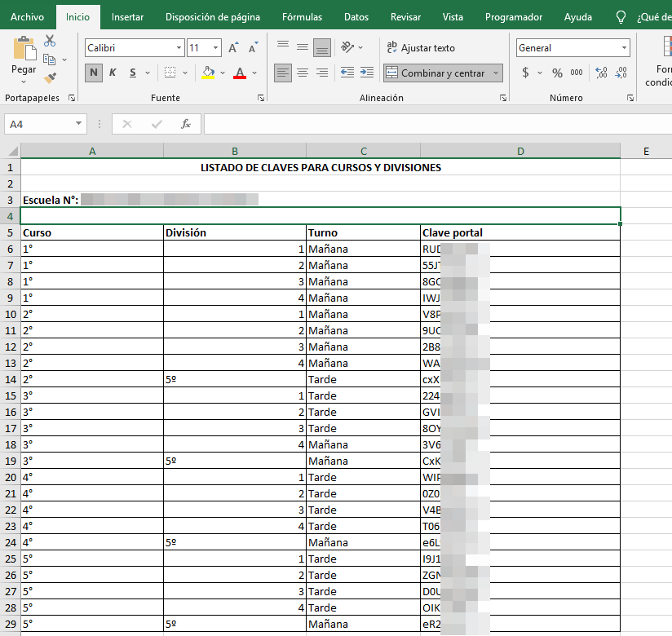Click the Increase Indent icon
672x636 pixels.
pyautogui.click(x=367, y=73)
